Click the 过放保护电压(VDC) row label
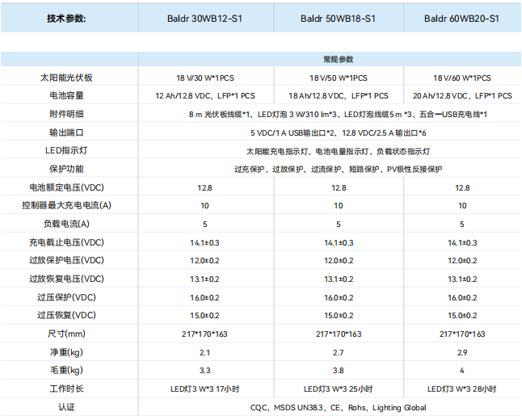The width and height of the screenshot is (522, 420). (66, 260)
